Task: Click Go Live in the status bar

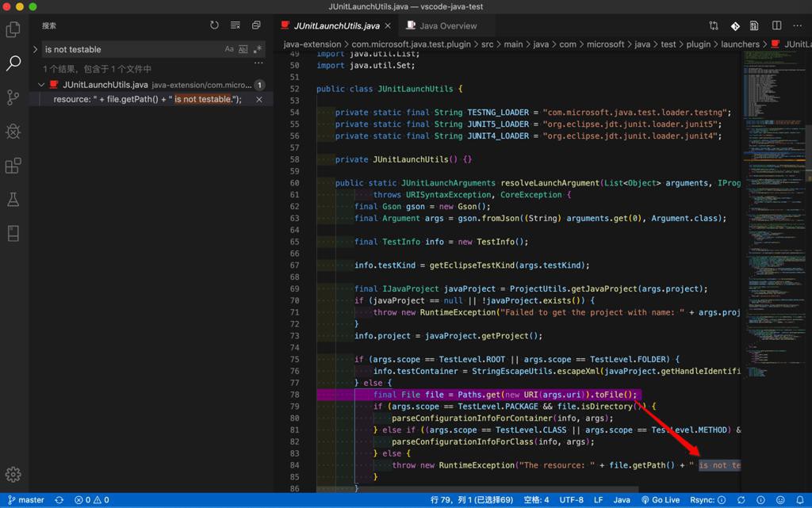Action: tap(661, 500)
